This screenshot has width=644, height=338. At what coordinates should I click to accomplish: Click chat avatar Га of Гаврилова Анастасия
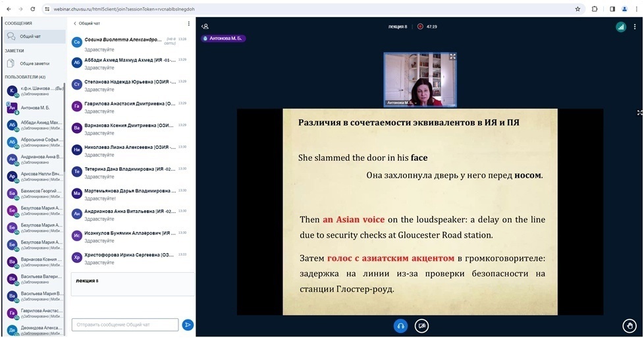pyautogui.click(x=77, y=106)
